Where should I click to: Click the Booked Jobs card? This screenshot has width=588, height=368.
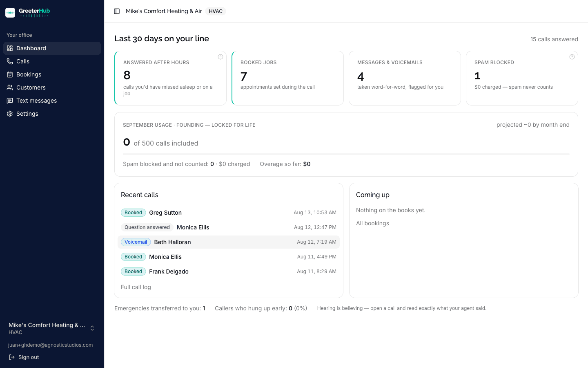click(x=287, y=78)
